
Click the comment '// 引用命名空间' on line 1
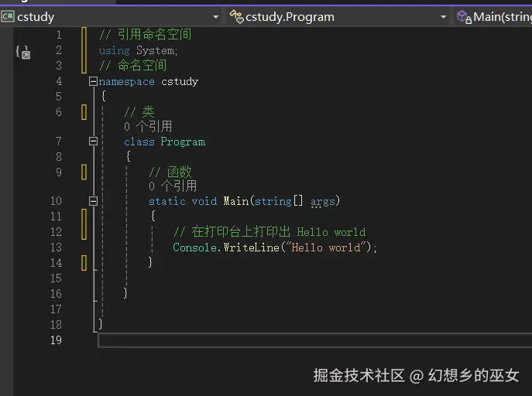click(146, 35)
